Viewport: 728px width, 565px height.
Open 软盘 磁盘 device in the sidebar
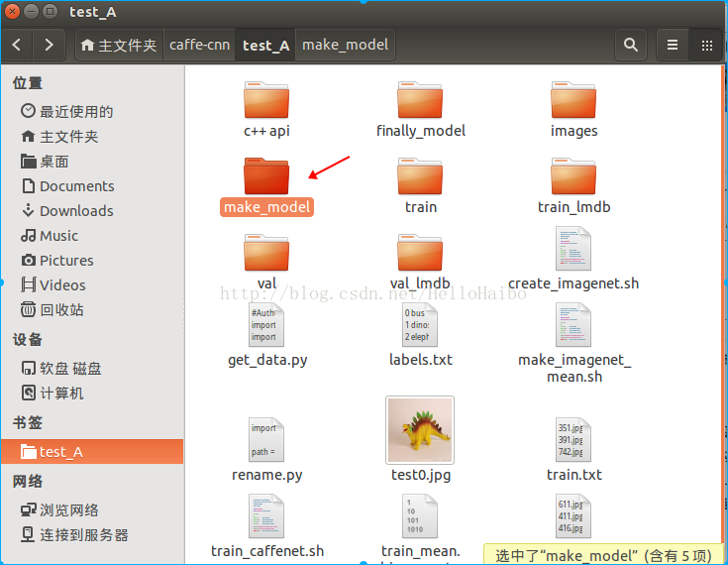click(x=93, y=369)
